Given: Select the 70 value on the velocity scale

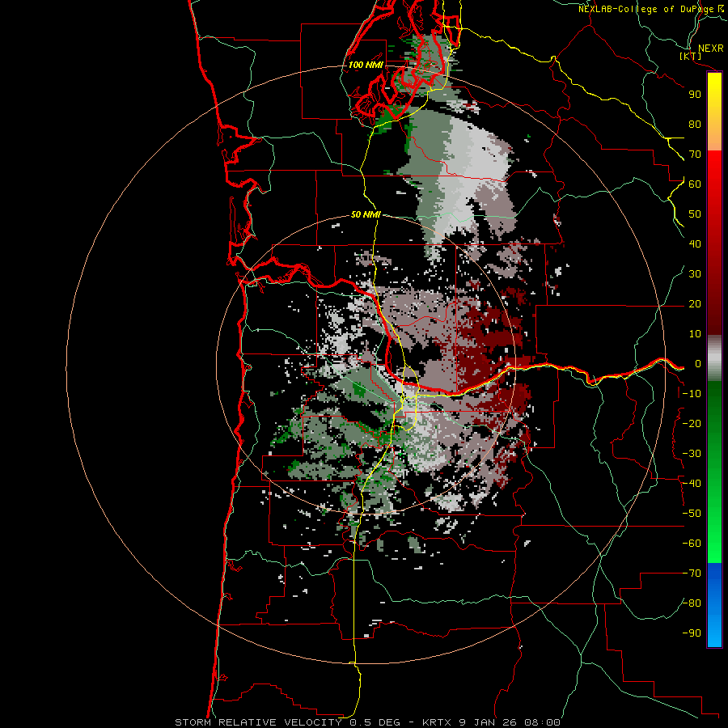Looking at the screenshot, I should tap(695, 154).
